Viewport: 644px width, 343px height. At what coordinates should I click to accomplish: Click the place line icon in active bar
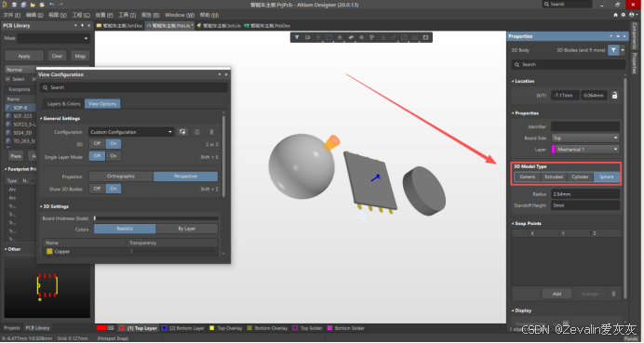[394, 37]
